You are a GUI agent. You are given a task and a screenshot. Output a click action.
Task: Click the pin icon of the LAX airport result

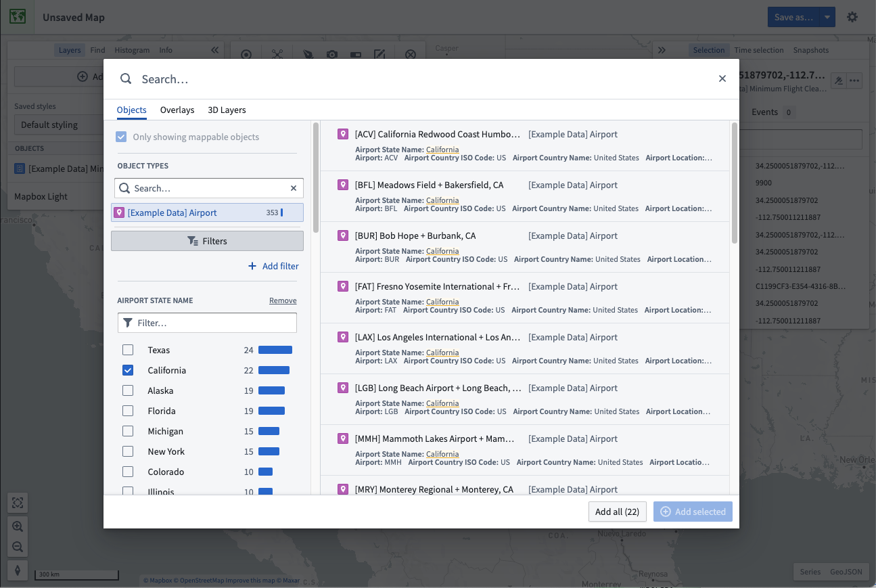343,337
